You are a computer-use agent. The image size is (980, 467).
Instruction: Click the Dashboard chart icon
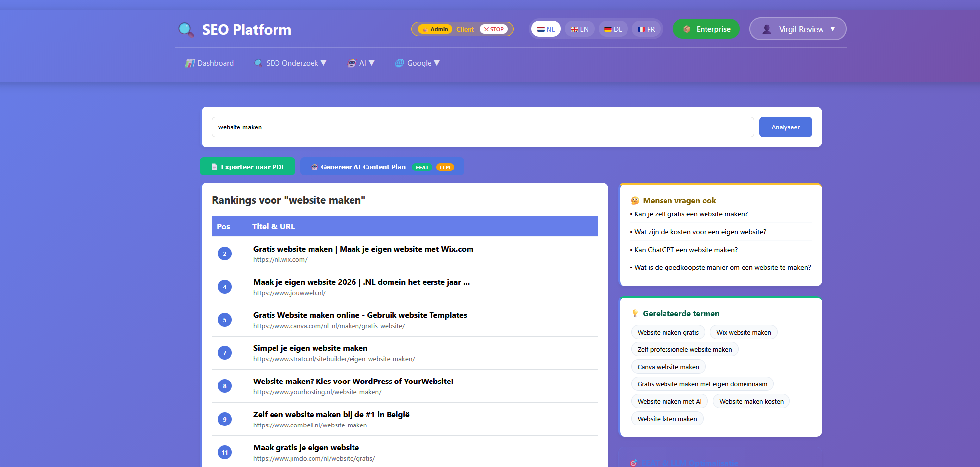pyautogui.click(x=190, y=63)
